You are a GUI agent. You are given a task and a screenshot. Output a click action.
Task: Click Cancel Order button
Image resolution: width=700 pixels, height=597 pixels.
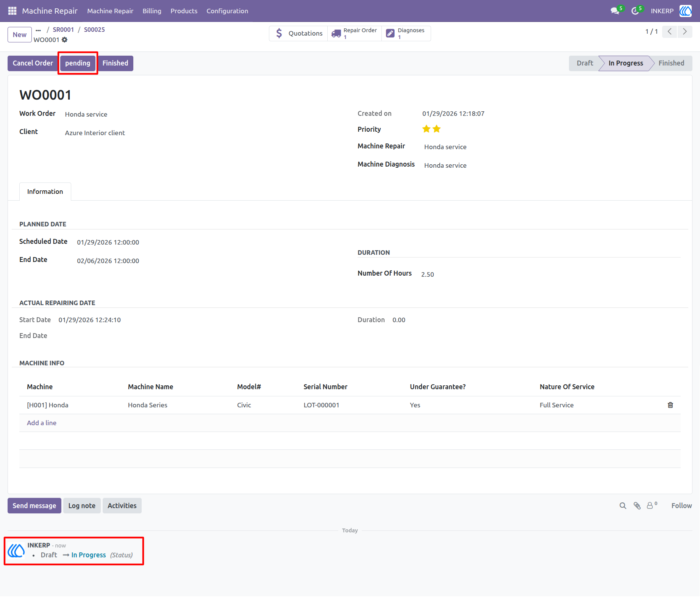coord(33,63)
